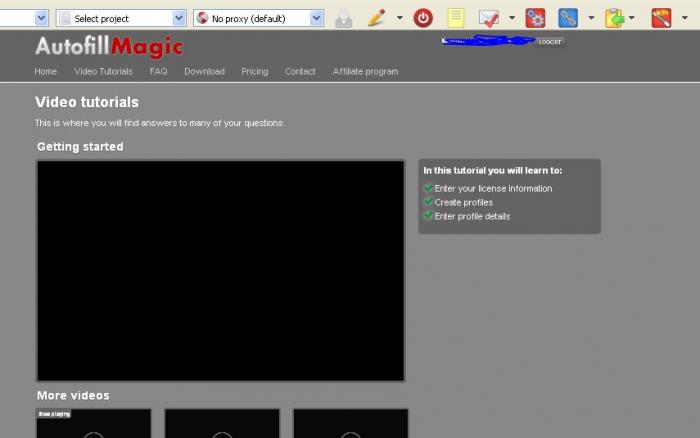Click the AutofillMagic logo

(109, 47)
